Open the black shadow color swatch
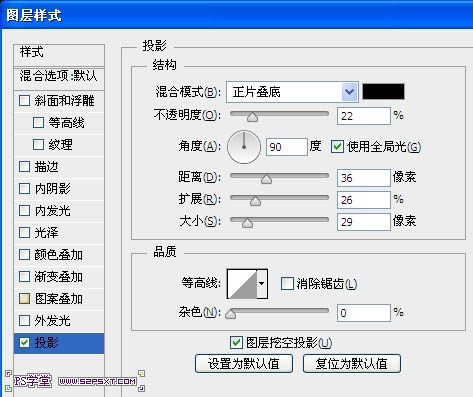 tap(383, 91)
